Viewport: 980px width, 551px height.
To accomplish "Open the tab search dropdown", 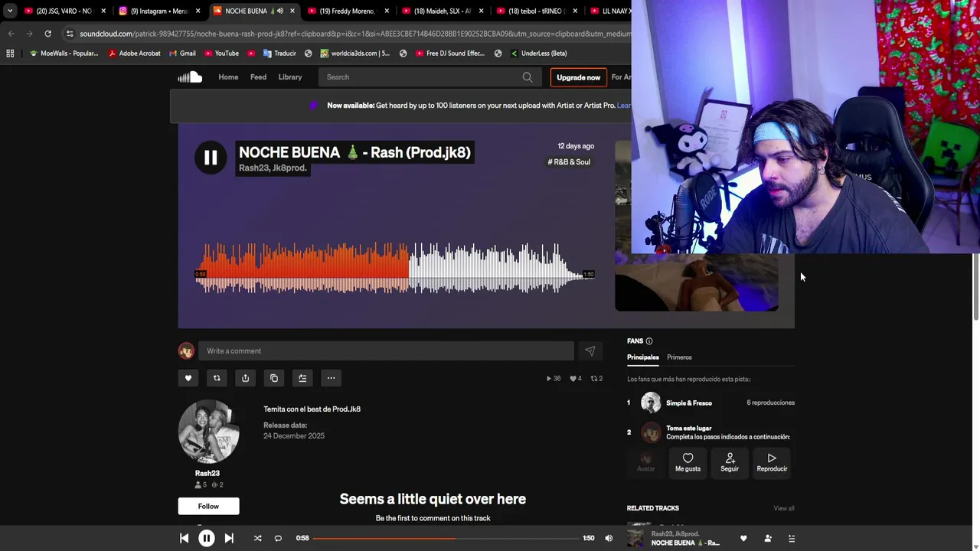I will [x=9, y=11].
